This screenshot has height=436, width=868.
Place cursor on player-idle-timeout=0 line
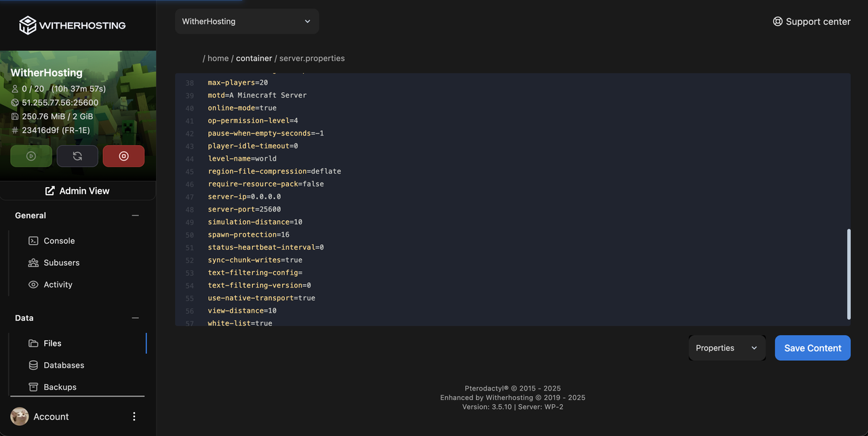[x=253, y=146]
